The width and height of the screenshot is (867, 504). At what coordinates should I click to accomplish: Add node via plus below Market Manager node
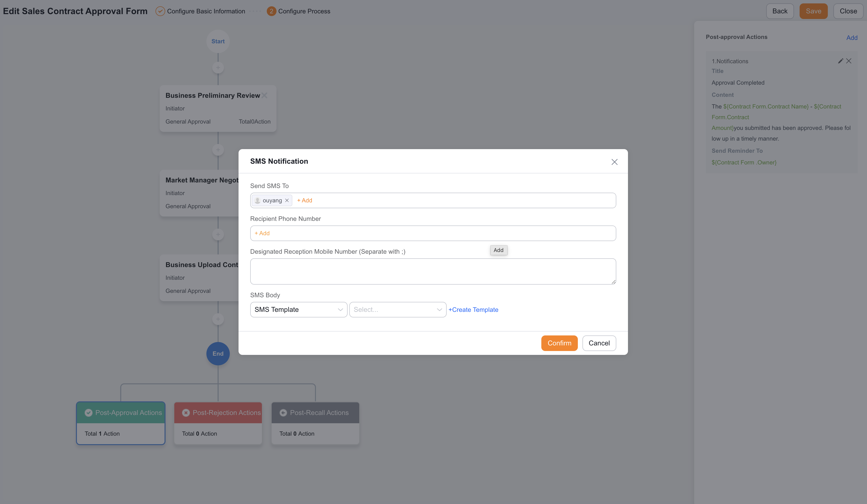tap(218, 234)
